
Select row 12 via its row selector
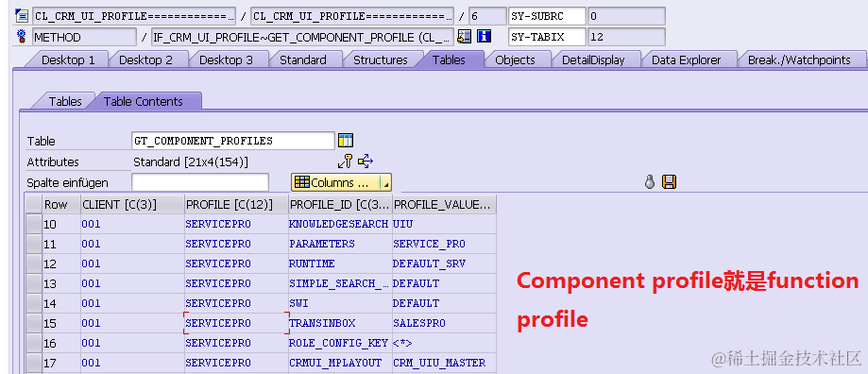click(34, 263)
